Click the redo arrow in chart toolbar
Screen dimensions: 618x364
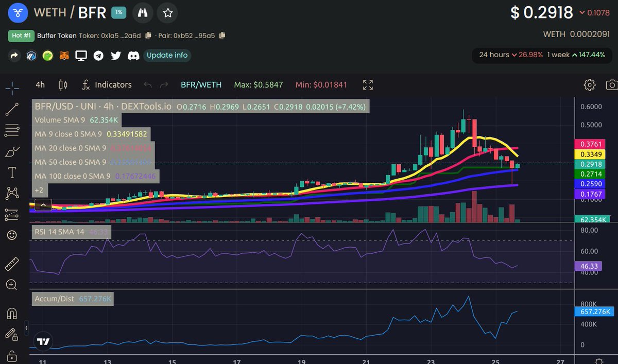click(x=164, y=84)
